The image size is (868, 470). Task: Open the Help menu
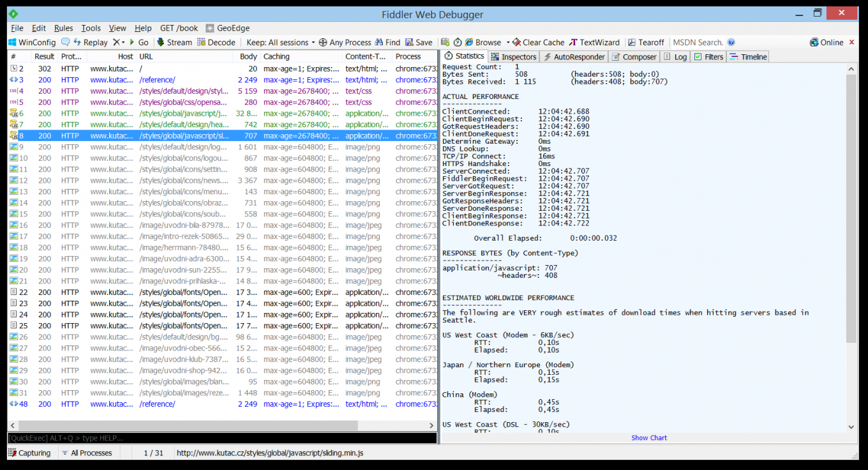(x=144, y=28)
